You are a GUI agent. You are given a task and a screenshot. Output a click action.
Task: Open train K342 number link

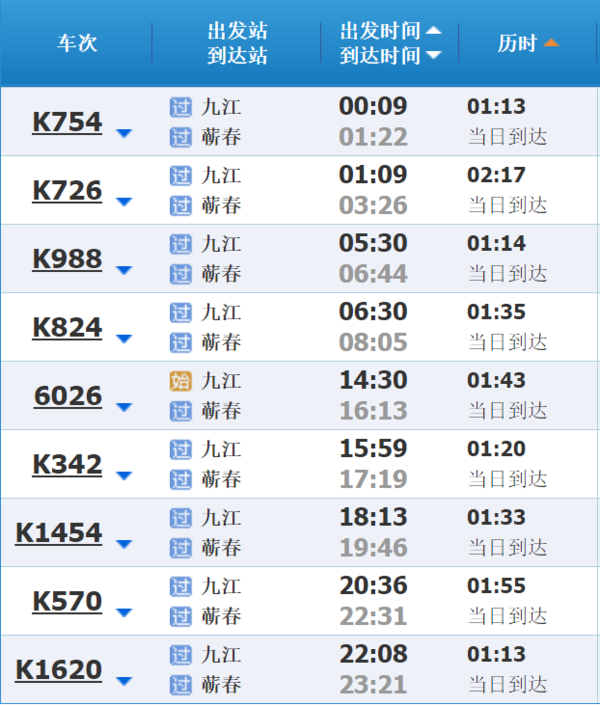pos(67,464)
